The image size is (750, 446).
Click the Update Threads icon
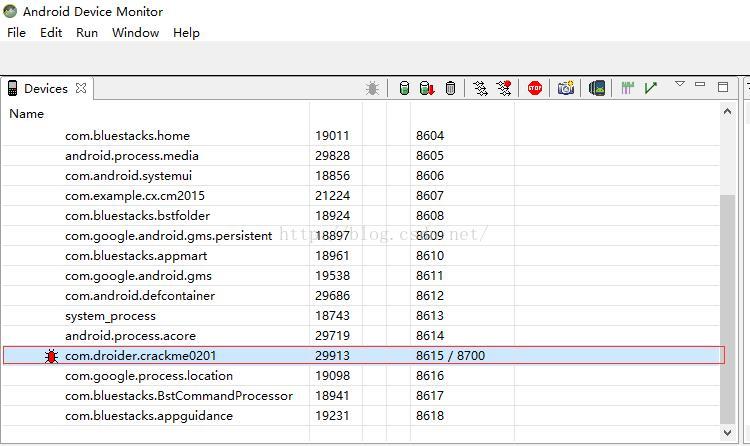tap(481, 89)
